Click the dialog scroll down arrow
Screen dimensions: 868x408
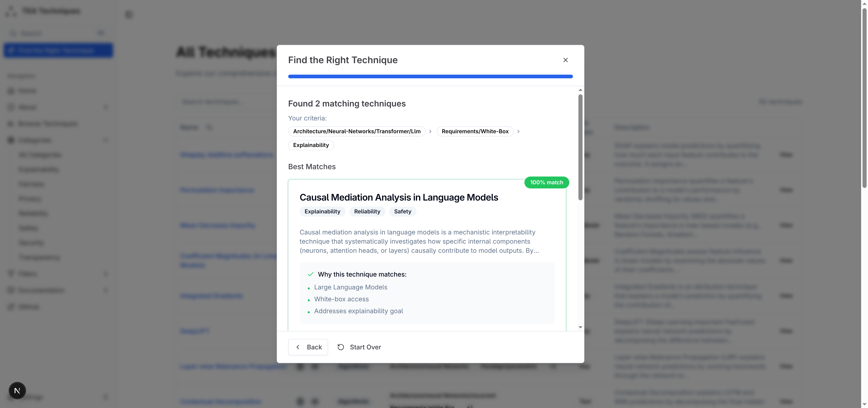[x=580, y=327]
